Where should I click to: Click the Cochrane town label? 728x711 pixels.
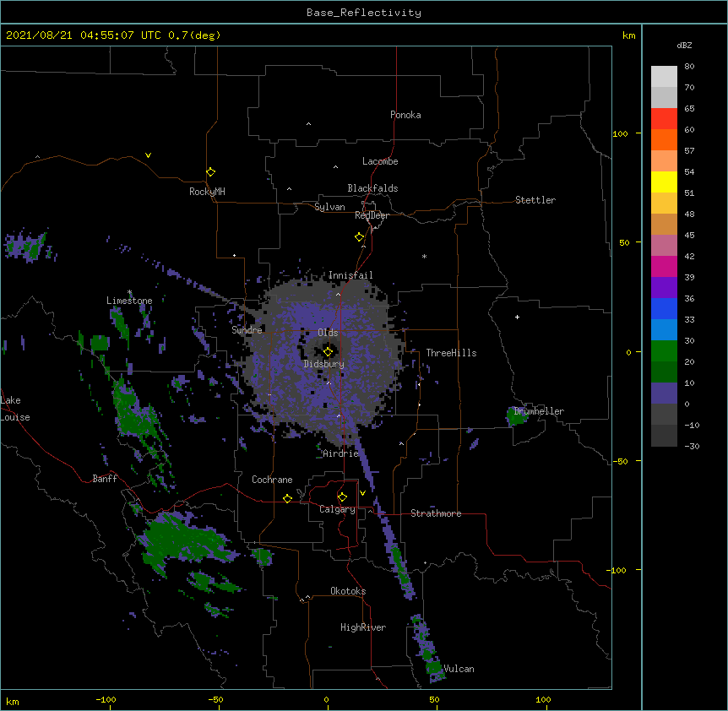coord(272,480)
